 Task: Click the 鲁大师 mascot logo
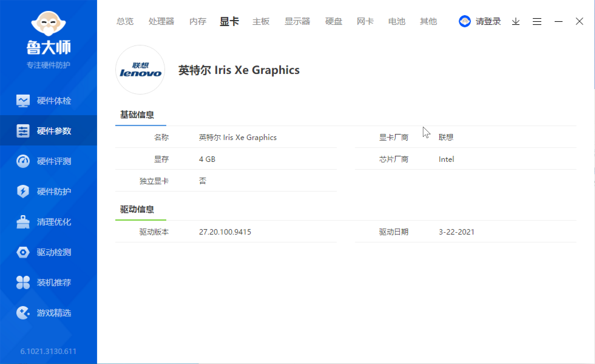point(49,24)
